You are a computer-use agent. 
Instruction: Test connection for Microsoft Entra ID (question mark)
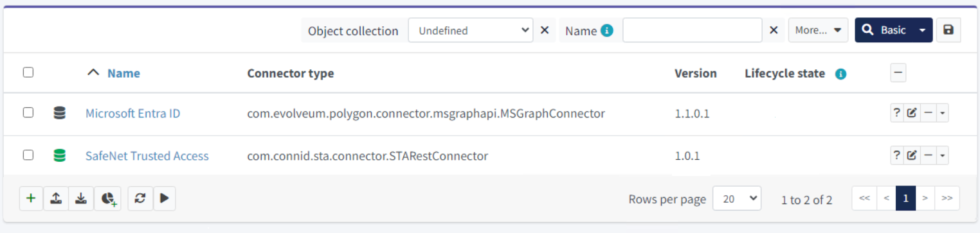897,113
